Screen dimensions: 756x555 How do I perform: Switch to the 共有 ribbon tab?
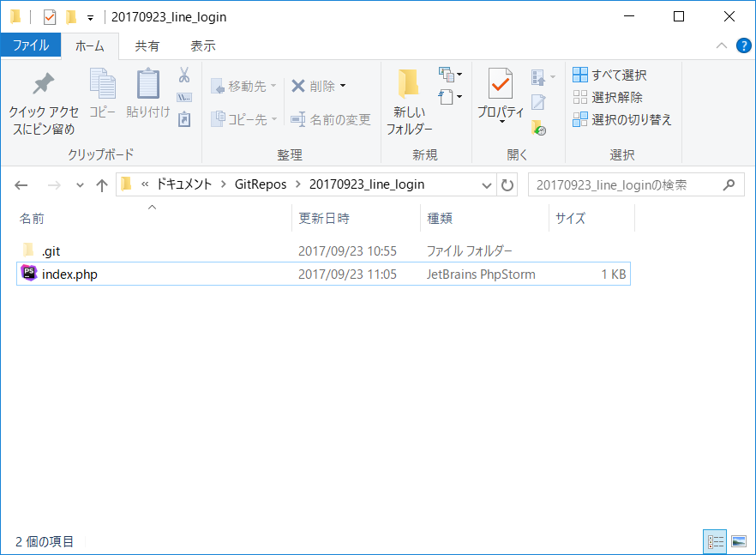pyautogui.click(x=147, y=45)
